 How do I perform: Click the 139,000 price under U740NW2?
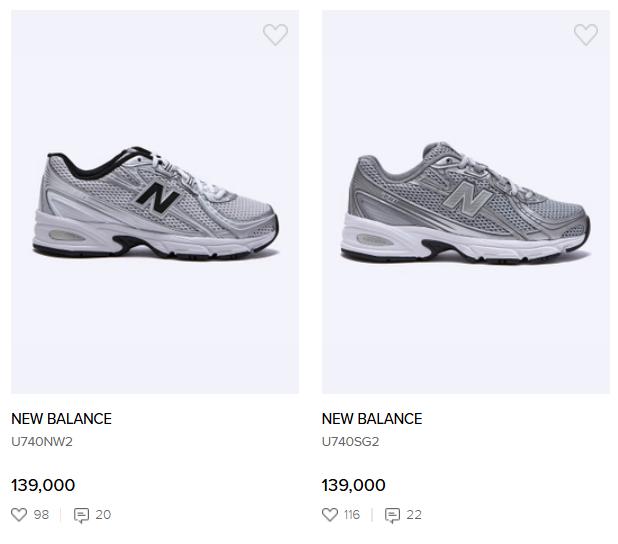(x=43, y=485)
